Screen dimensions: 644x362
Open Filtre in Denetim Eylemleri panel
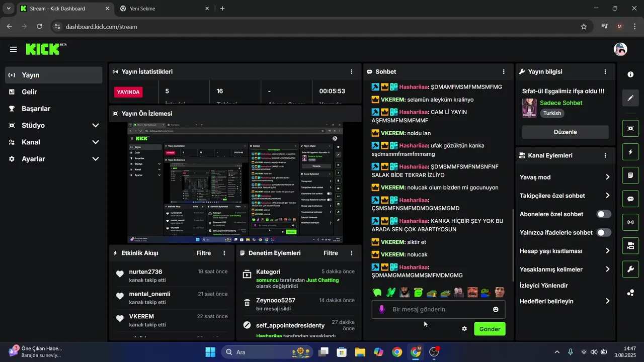pos(331,253)
